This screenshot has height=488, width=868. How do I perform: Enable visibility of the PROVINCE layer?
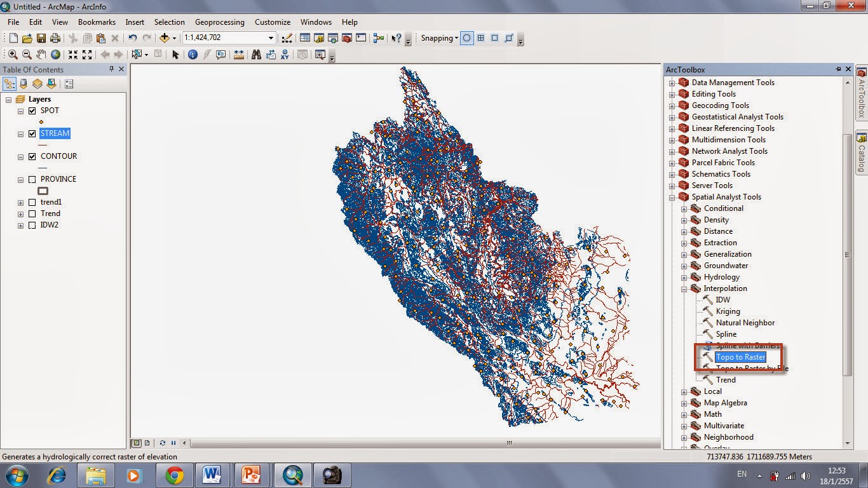tap(32, 179)
